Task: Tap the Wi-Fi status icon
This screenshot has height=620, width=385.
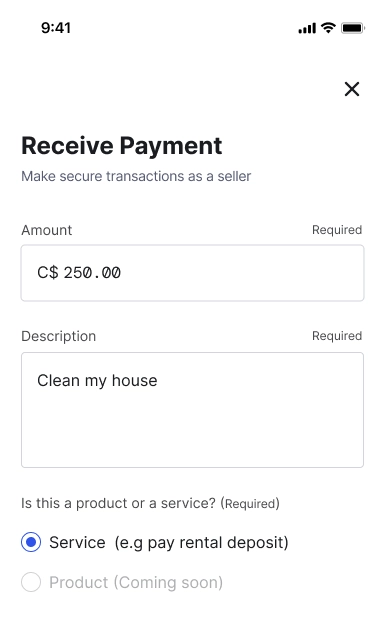Action: point(328,28)
